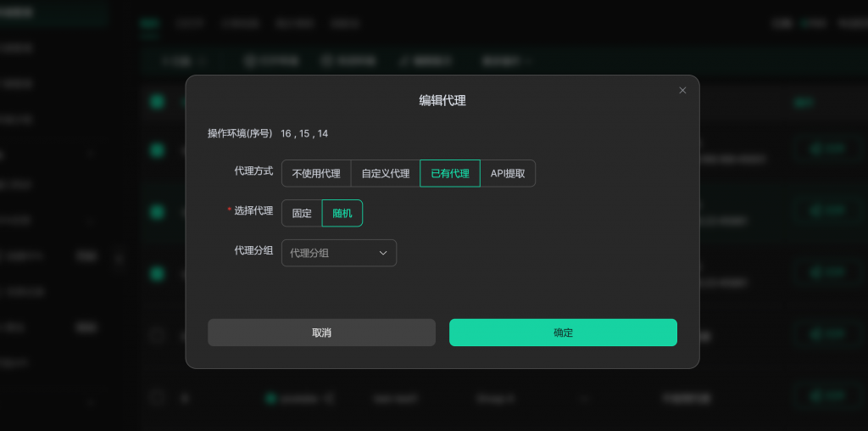Click the chevron arrow in 代理分组 selector
The width and height of the screenshot is (868, 431).
[x=383, y=253]
